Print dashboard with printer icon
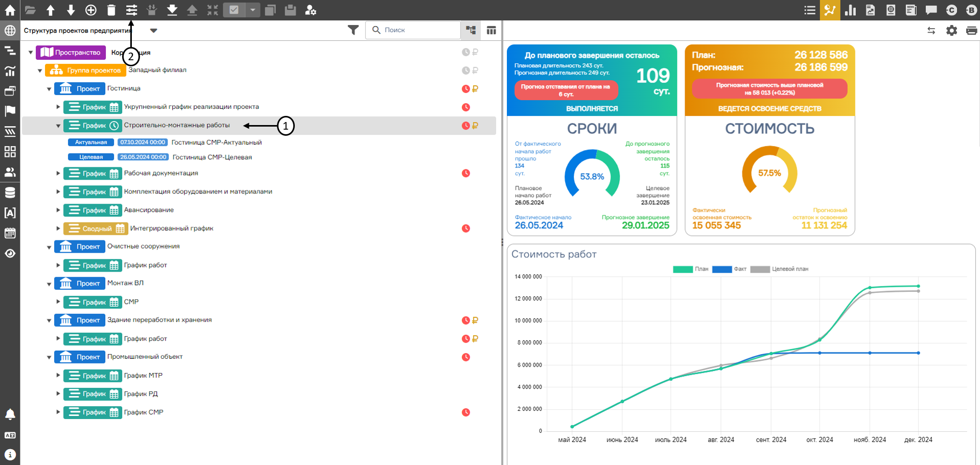Image resolution: width=980 pixels, height=465 pixels. [x=972, y=30]
